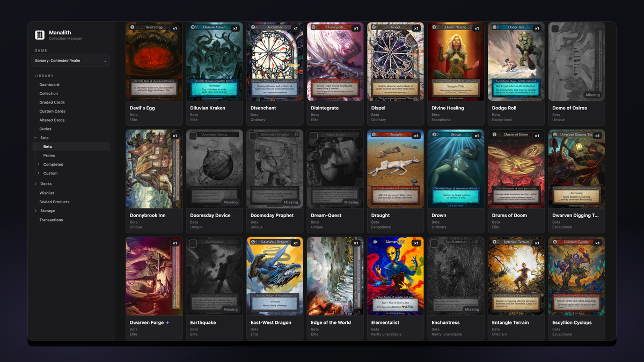Click the x1 count badge on Dwarven Forge
Viewport: 644px width, 362px height.
(175, 243)
